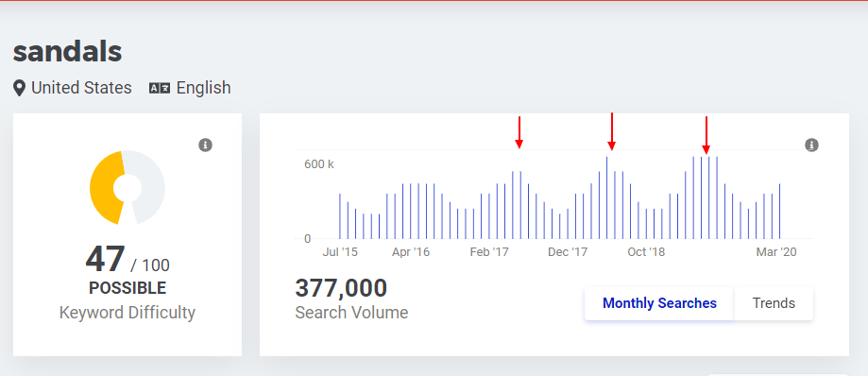Click the location pin icon
Viewport: 868px width, 376px height.
pos(20,88)
